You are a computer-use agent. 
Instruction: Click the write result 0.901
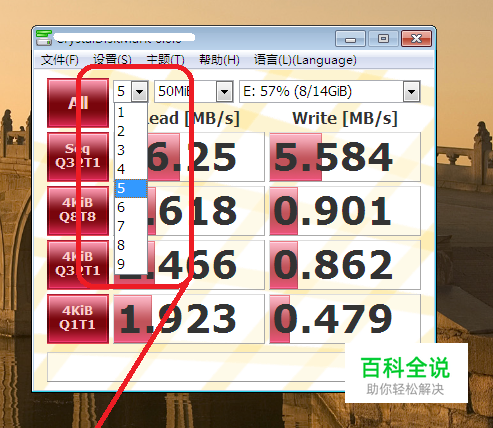click(x=345, y=211)
